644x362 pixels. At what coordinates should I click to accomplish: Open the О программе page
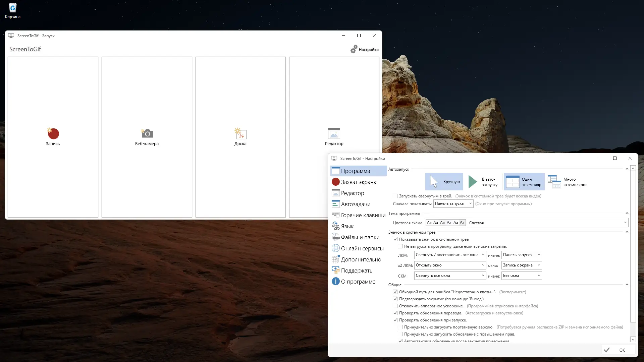pos(358,282)
